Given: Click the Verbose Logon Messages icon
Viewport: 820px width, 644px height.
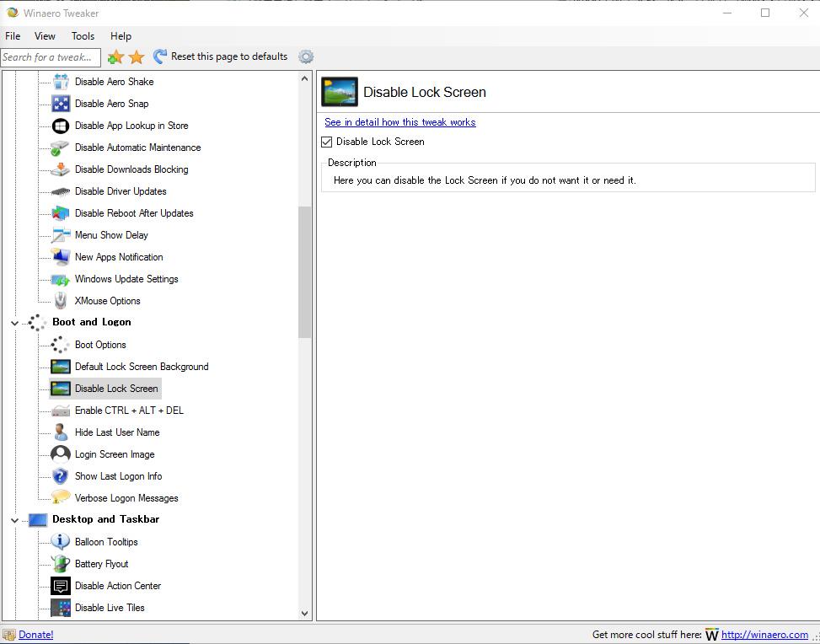Looking at the screenshot, I should pos(61,497).
